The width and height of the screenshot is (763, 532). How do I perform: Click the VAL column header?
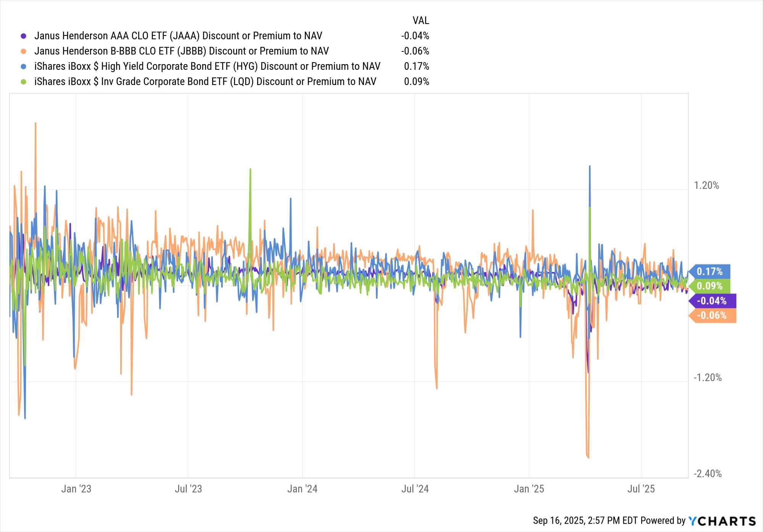tap(421, 21)
